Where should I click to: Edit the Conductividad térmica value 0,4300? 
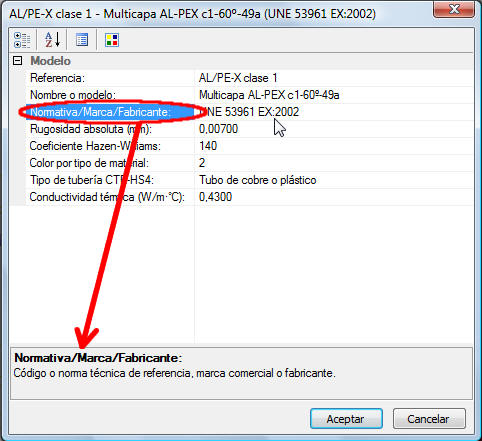334,197
